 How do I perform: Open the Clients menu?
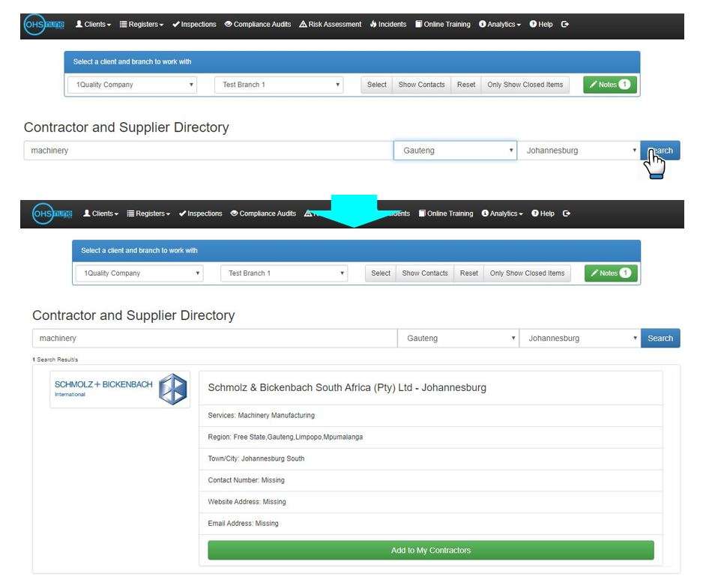(x=94, y=23)
